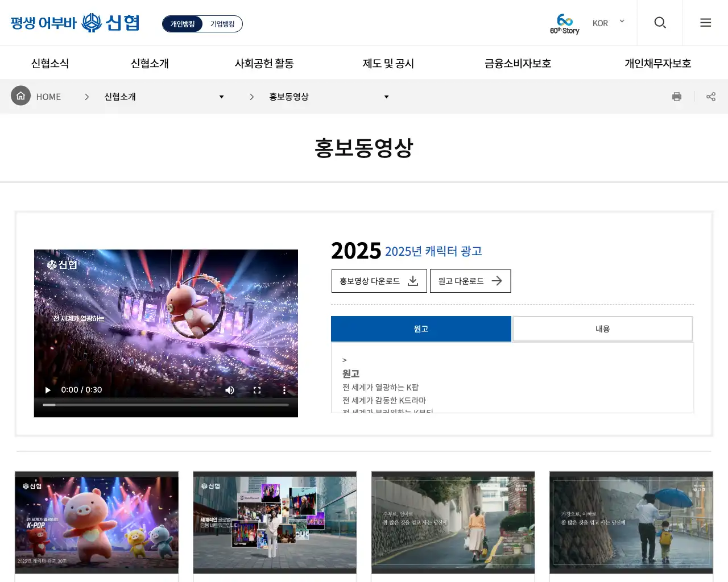
Task: Play the promotional video
Action: 48,390
